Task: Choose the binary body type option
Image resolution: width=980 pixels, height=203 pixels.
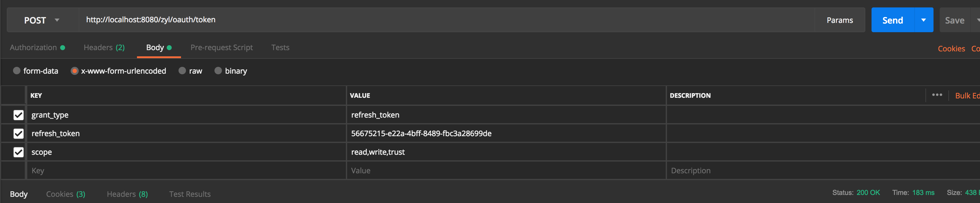Action: [x=219, y=71]
